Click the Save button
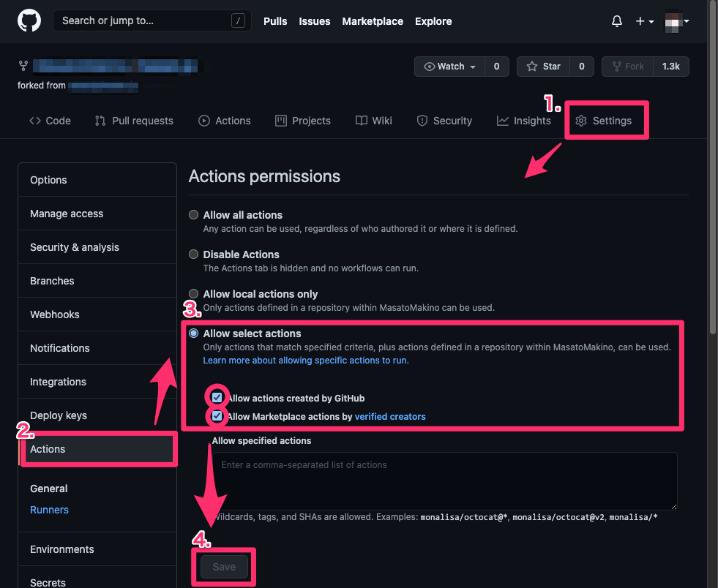This screenshot has width=718, height=588. pos(225,567)
